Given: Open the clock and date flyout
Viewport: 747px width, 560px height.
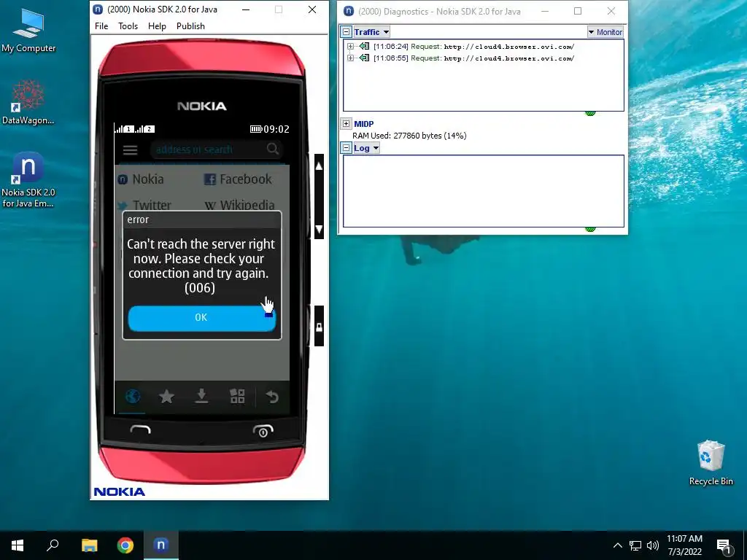Looking at the screenshot, I should click(x=684, y=545).
